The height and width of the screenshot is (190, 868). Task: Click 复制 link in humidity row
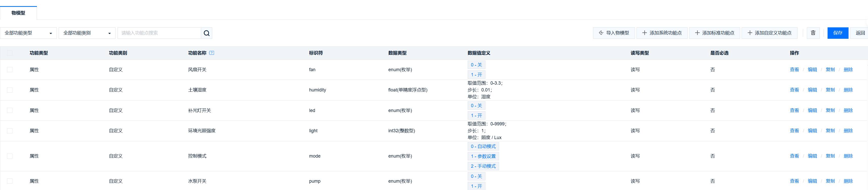point(830,90)
